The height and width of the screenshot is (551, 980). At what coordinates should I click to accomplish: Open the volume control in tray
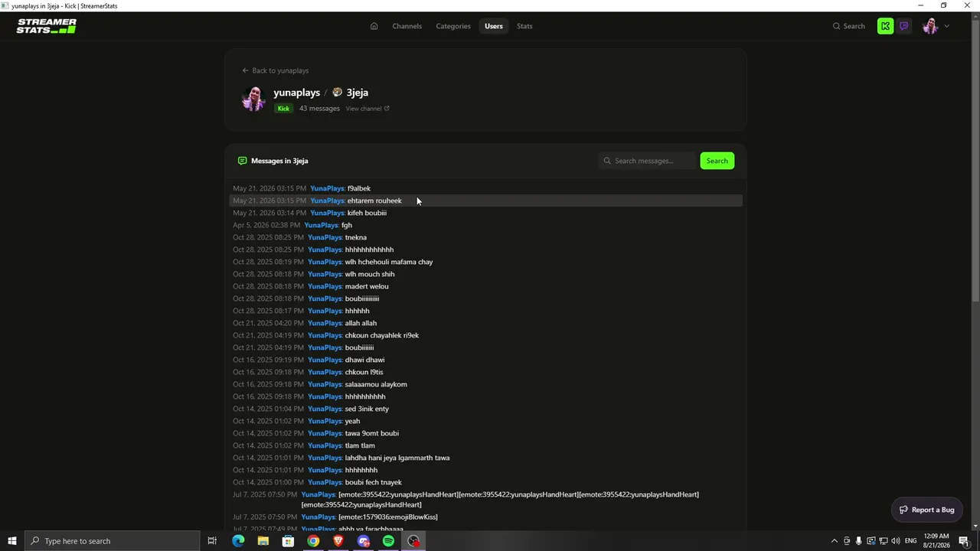895,541
